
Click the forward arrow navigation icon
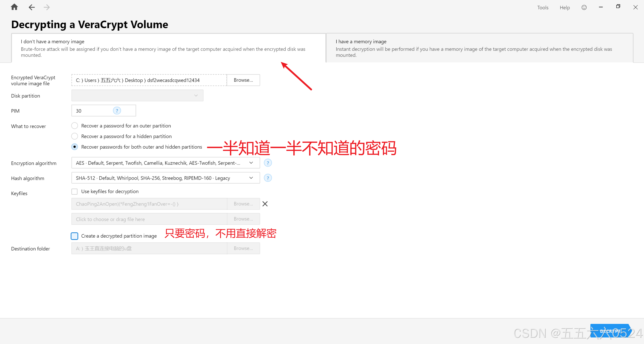coord(47,7)
